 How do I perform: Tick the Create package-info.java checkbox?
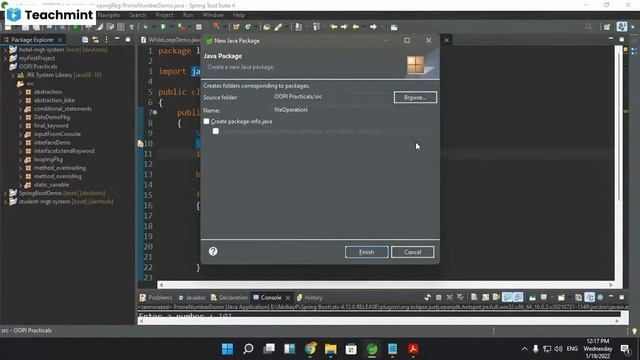[207, 121]
